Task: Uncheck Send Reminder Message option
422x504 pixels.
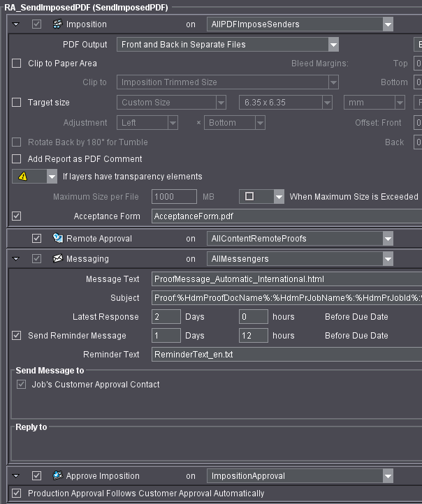Action: [17, 336]
